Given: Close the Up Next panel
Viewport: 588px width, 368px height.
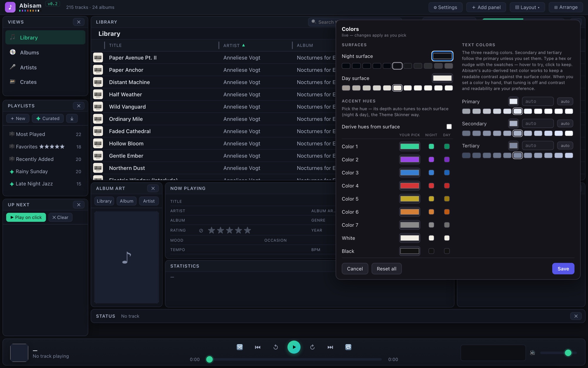Looking at the screenshot, I should tap(78, 205).
